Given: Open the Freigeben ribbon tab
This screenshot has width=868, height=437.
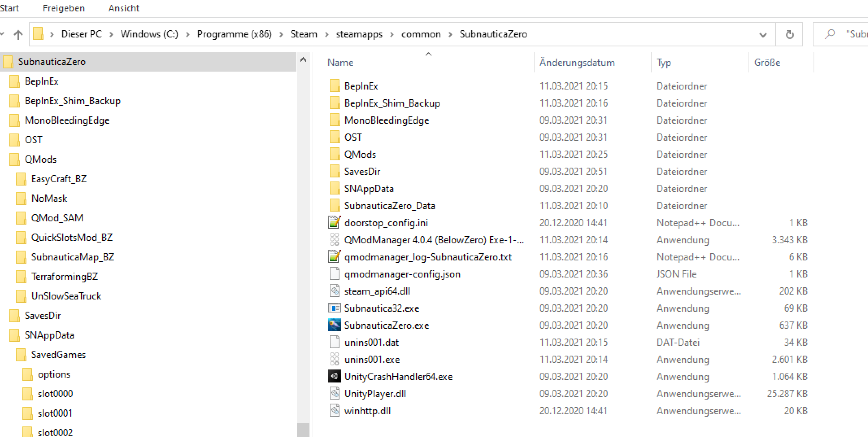Looking at the screenshot, I should [x=63, y=8].
